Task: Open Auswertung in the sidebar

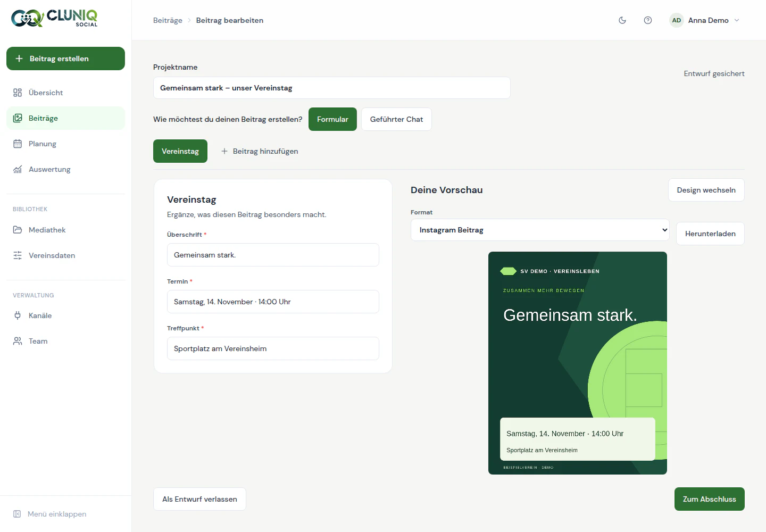Action: click(x=65, y=169)
